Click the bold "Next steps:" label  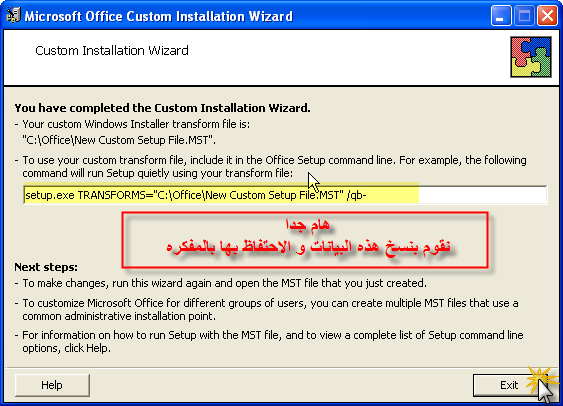pyautogui.click(x=46, y=267)
